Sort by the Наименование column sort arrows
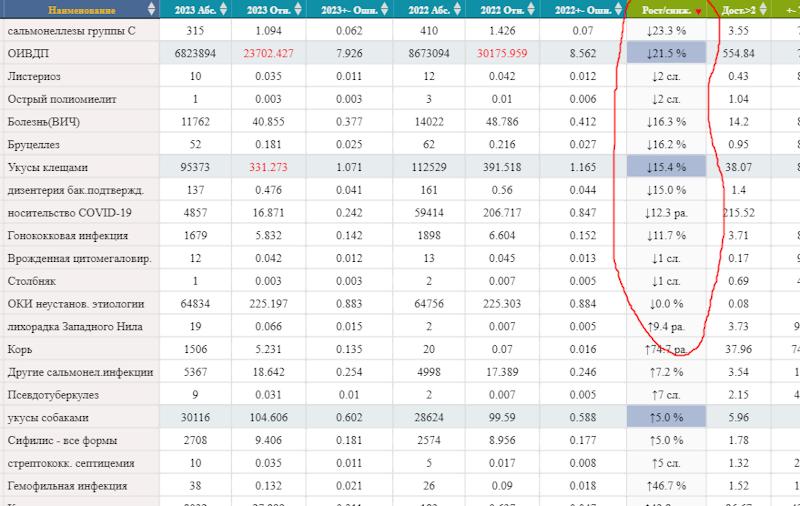 click(151, 10)
